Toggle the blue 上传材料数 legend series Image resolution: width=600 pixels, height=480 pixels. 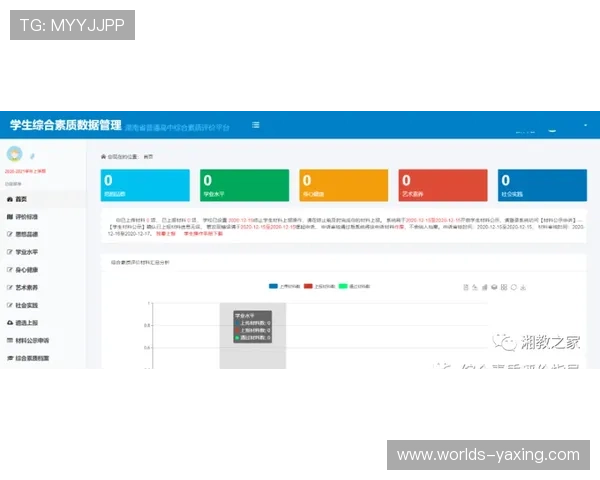[x=284, y=287]
